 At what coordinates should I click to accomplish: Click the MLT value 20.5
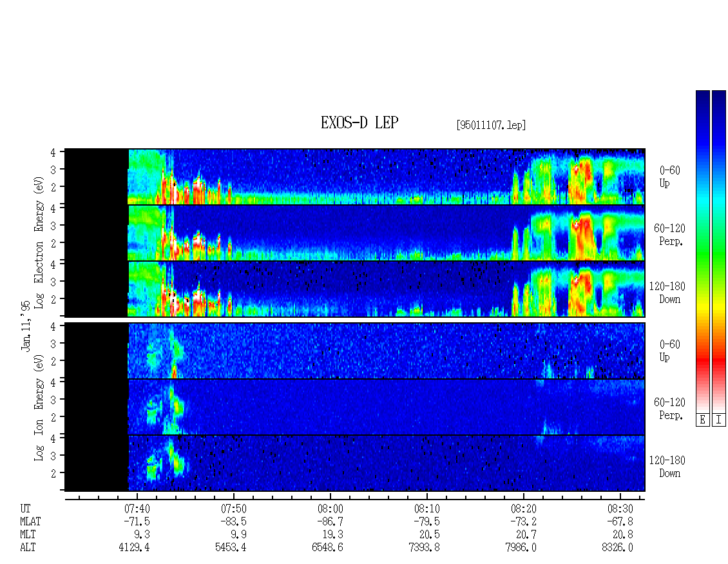(429, 535)
